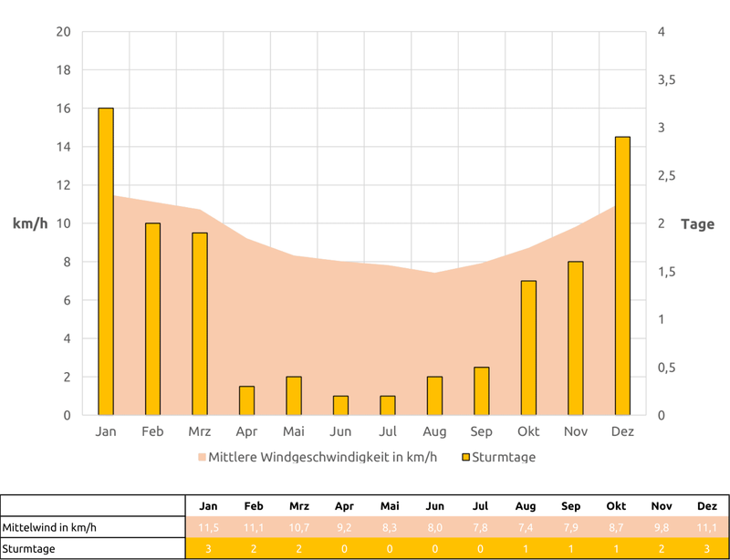Click the 'Tage' right axis title
This screenshot has width=730, height=560.
pos(698,224)
